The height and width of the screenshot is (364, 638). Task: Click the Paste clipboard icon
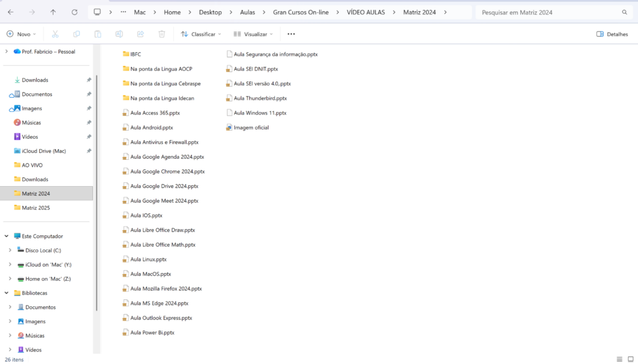[x=98, y=34]
